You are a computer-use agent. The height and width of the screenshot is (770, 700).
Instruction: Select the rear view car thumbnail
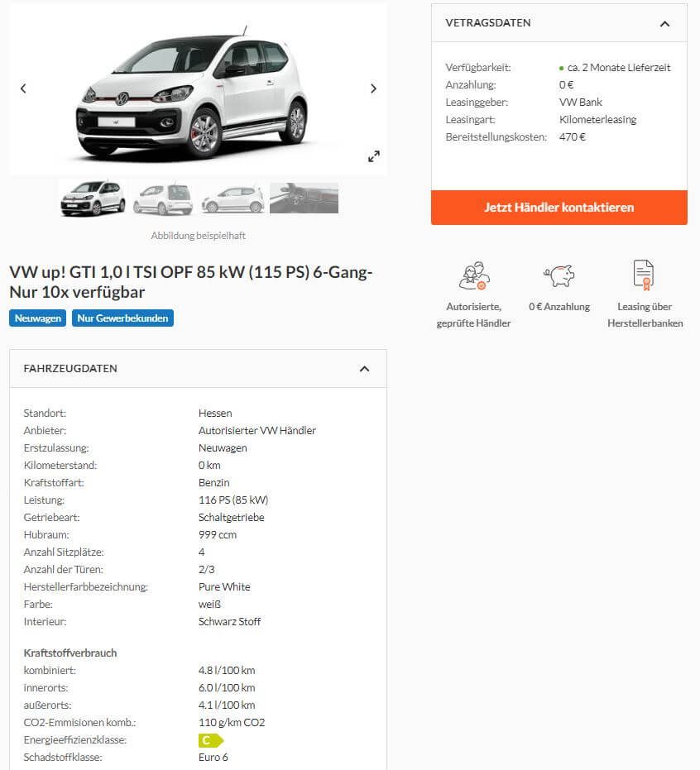(164, 198)
